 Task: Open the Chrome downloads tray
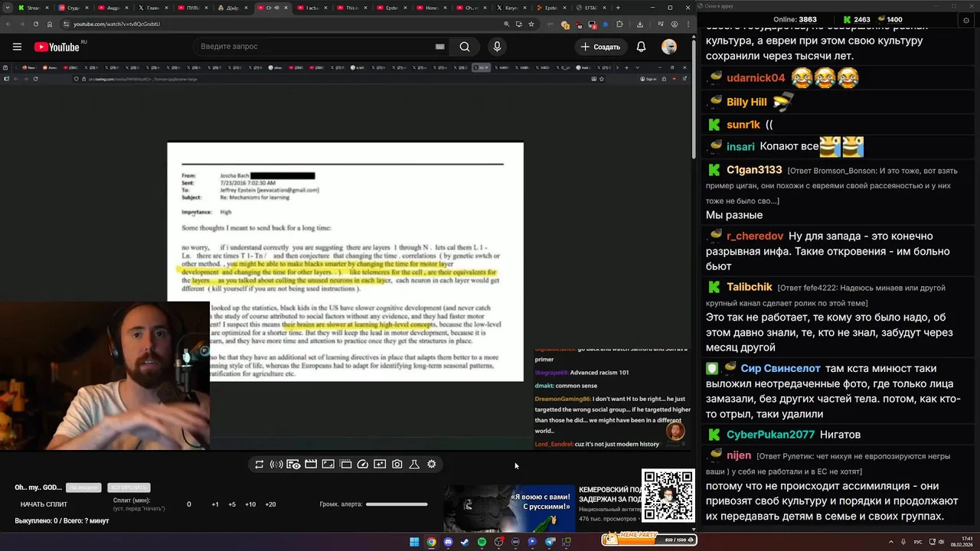pos(640,24)
